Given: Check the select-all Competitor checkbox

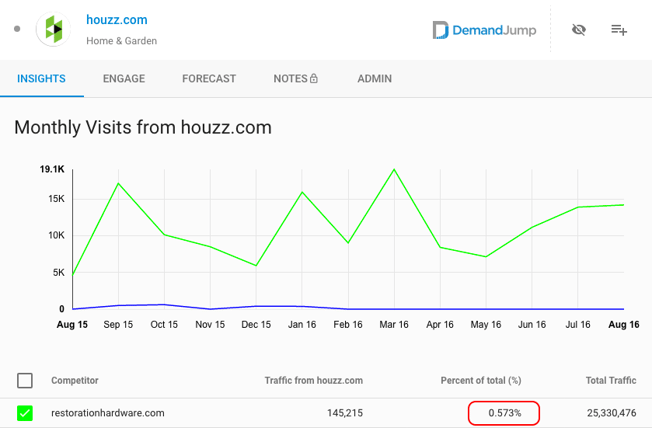Looking at the screenshot, I should pyautogui.click(x=25, y=380).
